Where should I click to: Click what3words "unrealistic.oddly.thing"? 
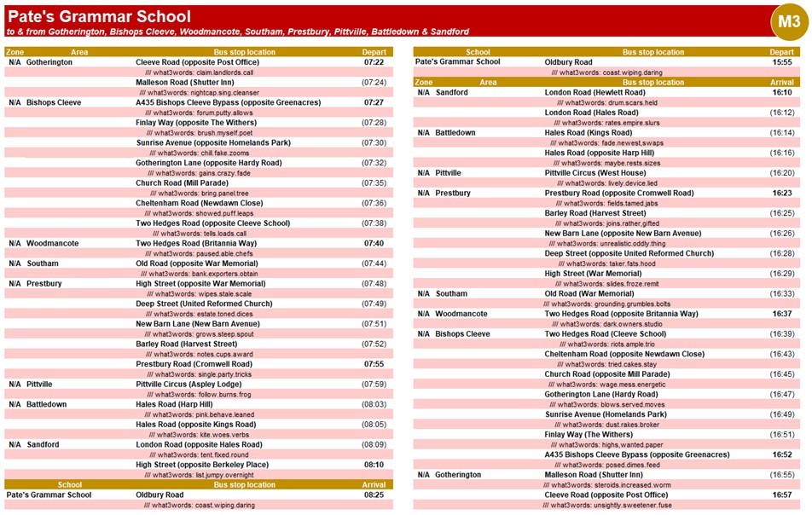(633, 244)
